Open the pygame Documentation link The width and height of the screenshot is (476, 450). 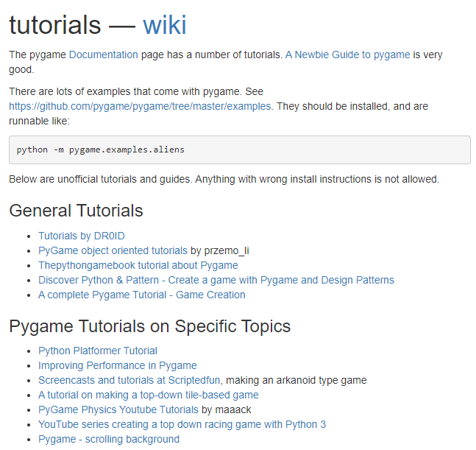coord(104,55)
